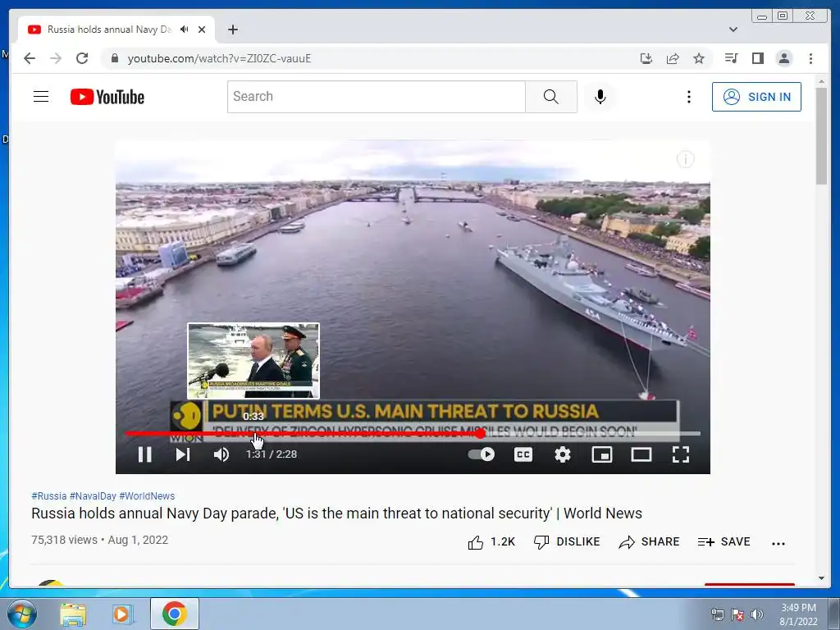Screen dimensions: 840x630
Task: Expand the tab search chevron
Action: click(x=733, y=30)
